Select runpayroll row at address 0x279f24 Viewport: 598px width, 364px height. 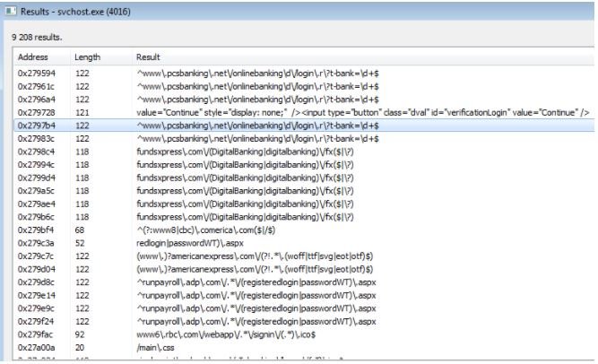coord(304,322)
